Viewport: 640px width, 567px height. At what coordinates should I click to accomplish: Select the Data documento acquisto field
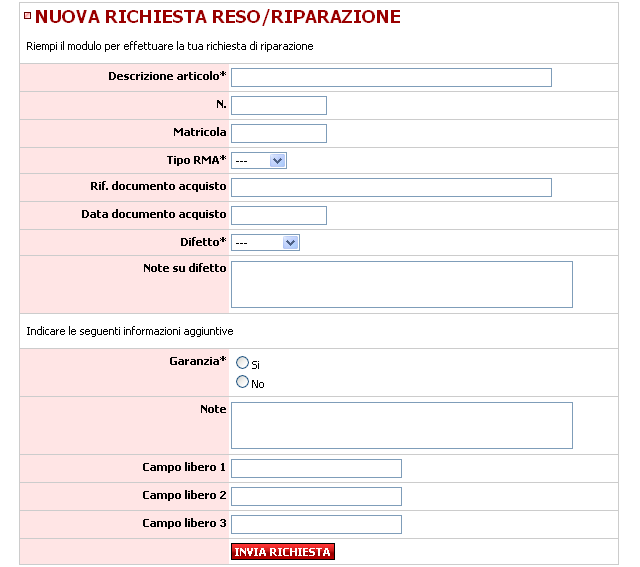pos(279,216)
